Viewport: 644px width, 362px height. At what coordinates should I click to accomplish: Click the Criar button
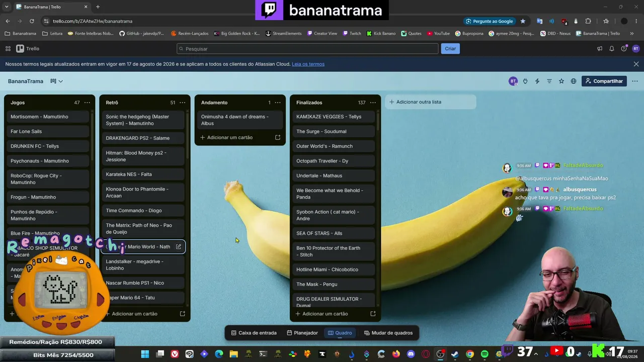(x=450, y=49)
